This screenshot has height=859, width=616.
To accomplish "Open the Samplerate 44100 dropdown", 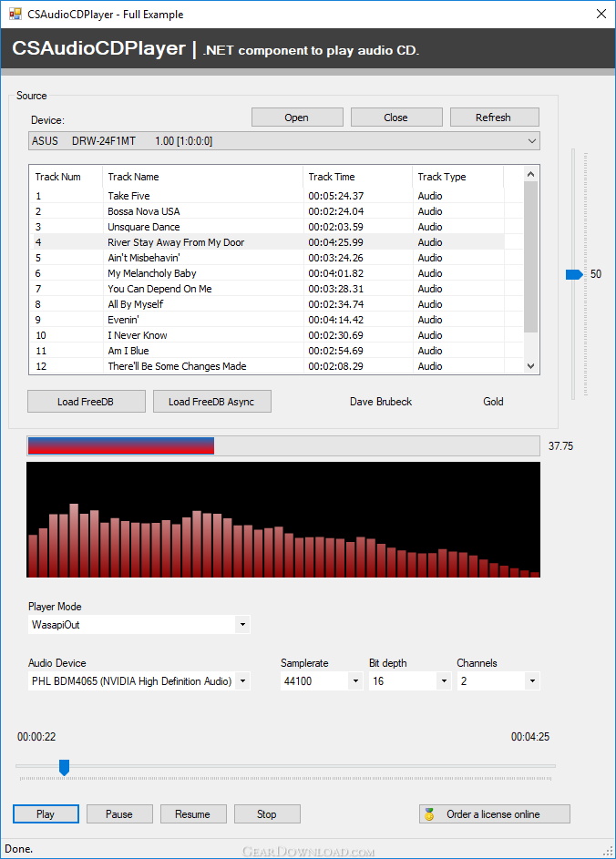I will coord(355,681).
